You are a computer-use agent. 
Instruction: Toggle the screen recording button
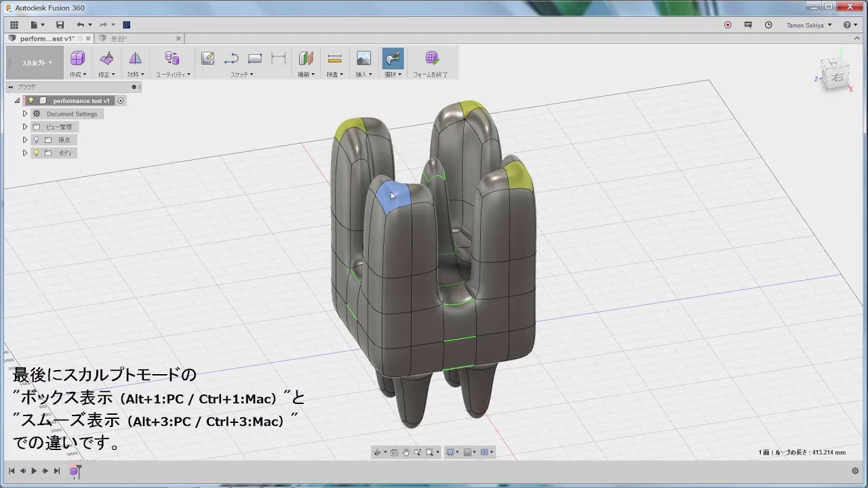(x=728, y=25)
